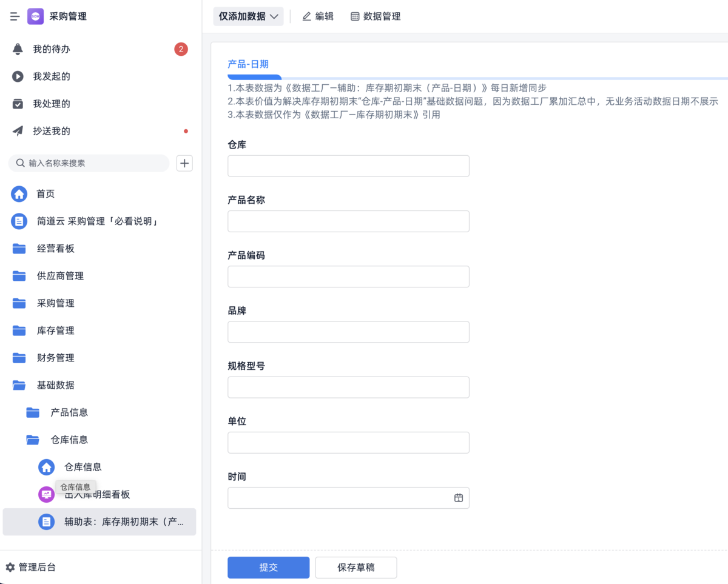Click the red dot beside 抄送我的
This screenshot has width=728, height=584.
click(186, 131)
